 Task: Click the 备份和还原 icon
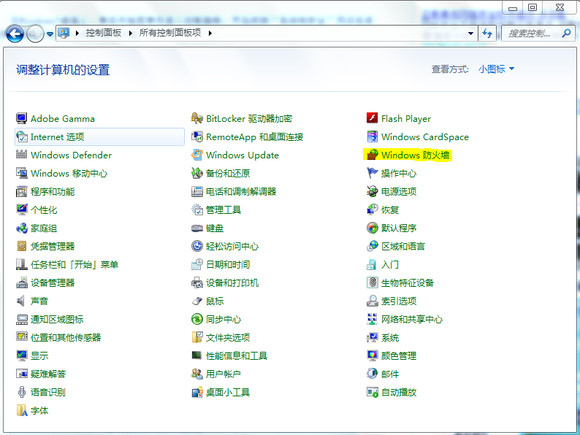pyautogui.click(x=197, y=173)
